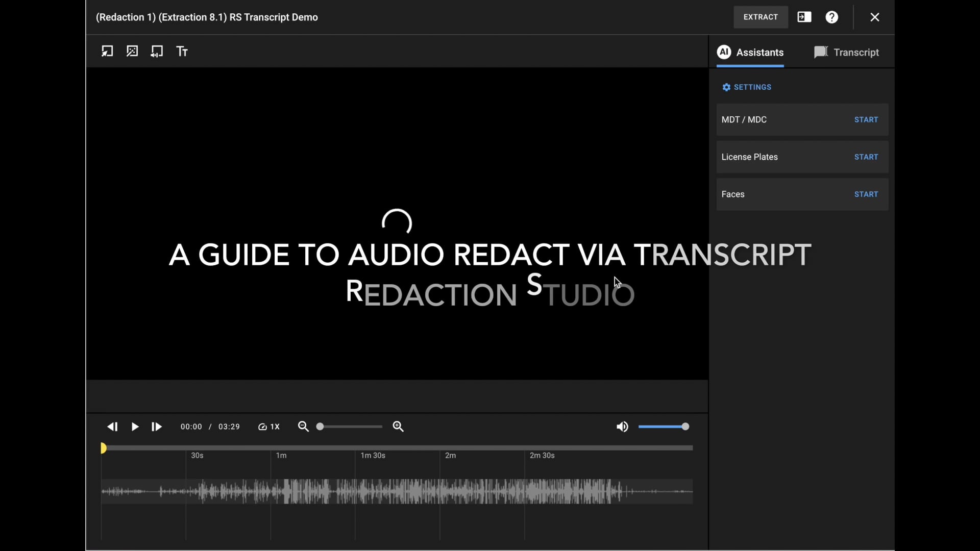The width and height of the screenshot is (980, 551).
Task: Start the Faces detection assistant
Action: (866, 194)
